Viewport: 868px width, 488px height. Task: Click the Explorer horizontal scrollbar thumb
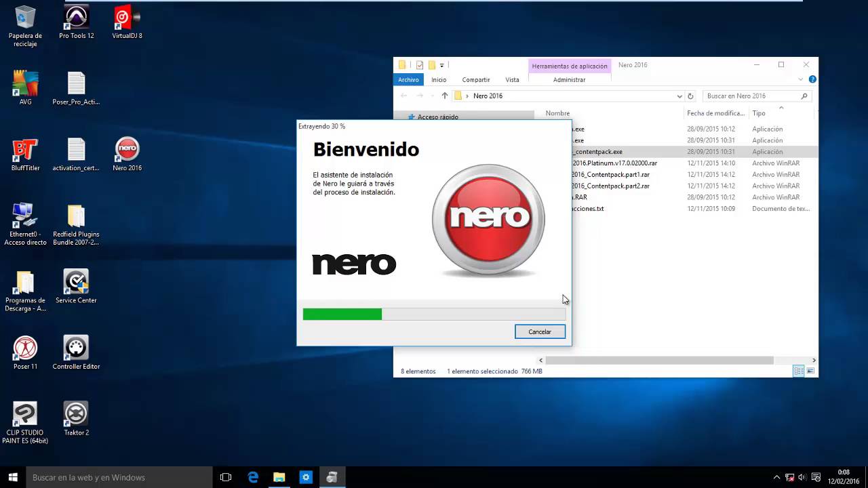(x=659, y=361)
